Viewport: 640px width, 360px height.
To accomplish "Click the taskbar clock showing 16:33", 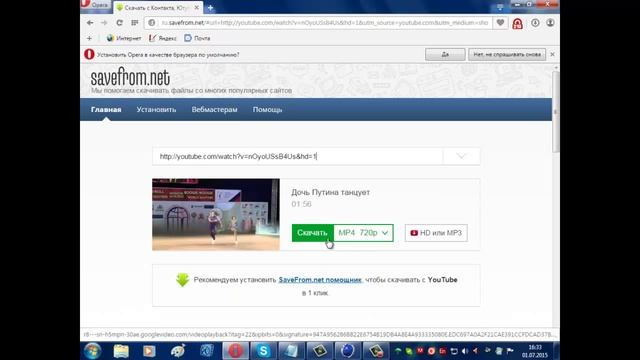I will pyautogui.click(x=535, y=351).
